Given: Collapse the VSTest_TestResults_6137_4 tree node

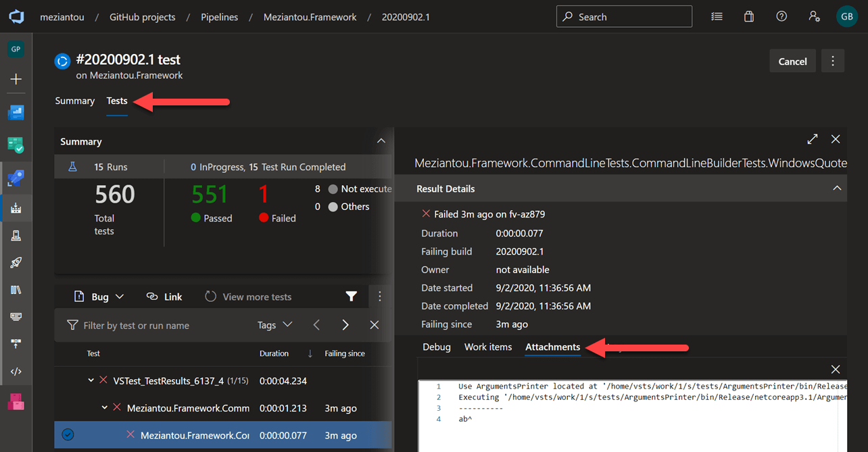Looking at the screenshot, I should pos(91,381).
